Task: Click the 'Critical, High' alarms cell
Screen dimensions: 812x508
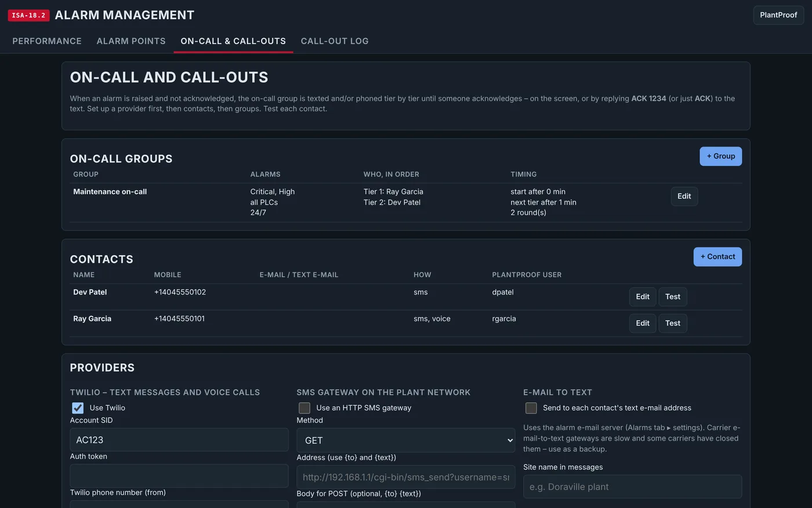Action: coord(273,192)
